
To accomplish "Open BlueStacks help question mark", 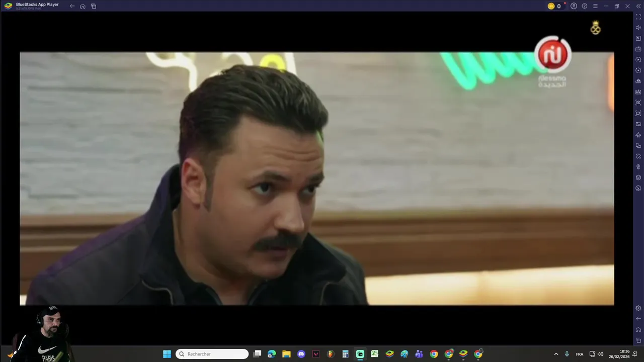I will [585, 6].
